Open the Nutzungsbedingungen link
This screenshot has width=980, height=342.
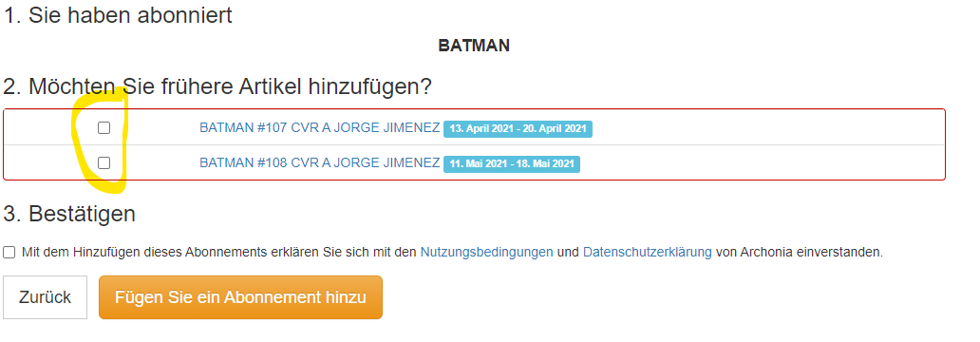coord(486,253)
